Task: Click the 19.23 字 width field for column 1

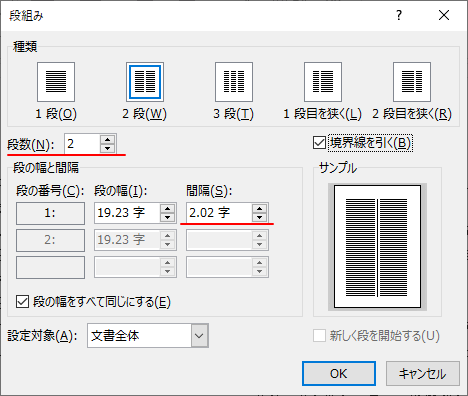Action: coord(127,213)
